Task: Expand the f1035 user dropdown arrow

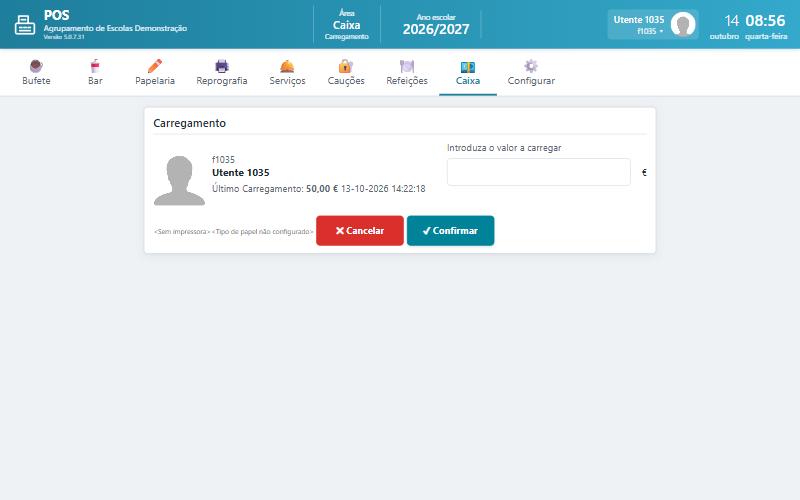Action: pos(661,32)
